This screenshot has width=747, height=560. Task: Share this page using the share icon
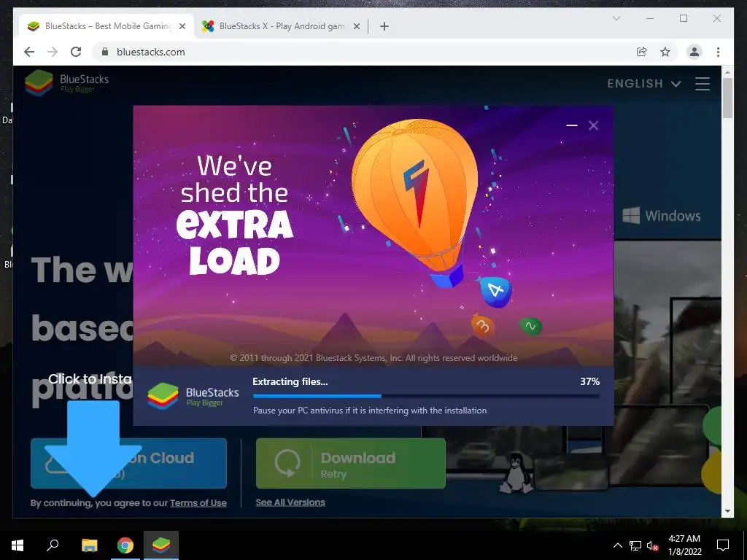642,52
